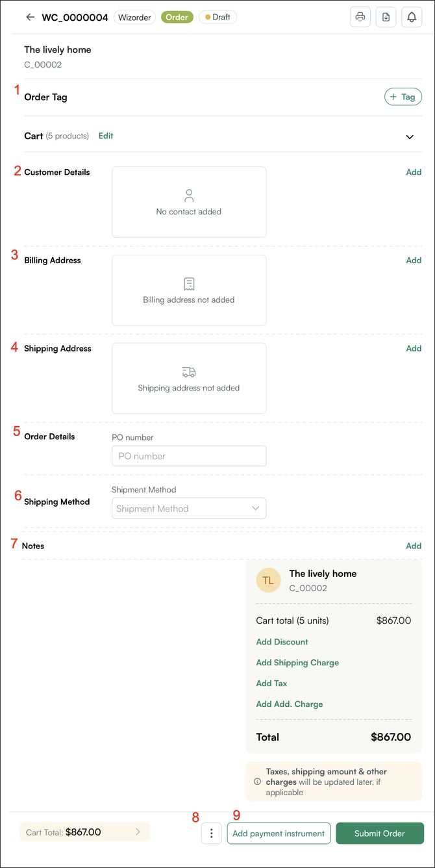Submit the order

tap(380, 832)
